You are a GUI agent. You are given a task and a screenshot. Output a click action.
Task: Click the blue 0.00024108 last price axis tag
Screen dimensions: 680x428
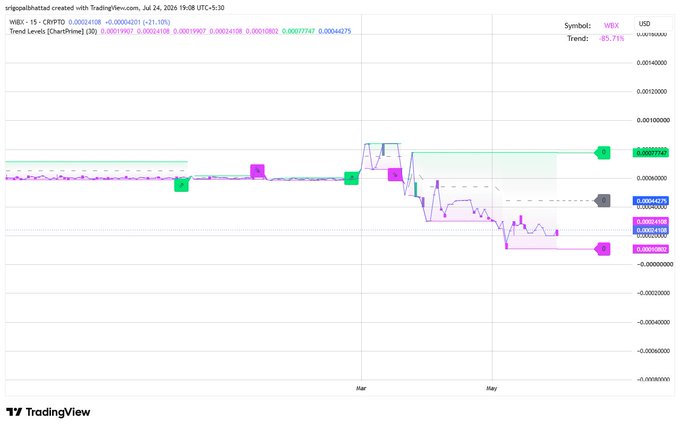tap(651, 230)
